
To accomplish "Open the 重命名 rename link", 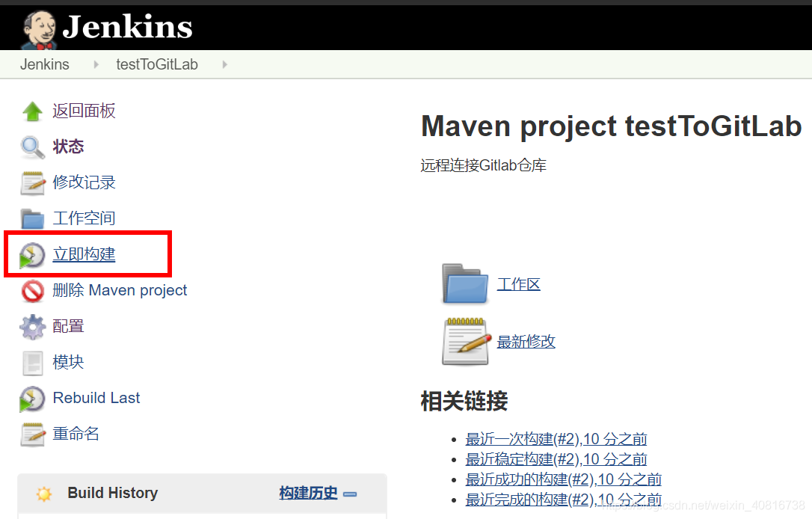I will [76, 434].
